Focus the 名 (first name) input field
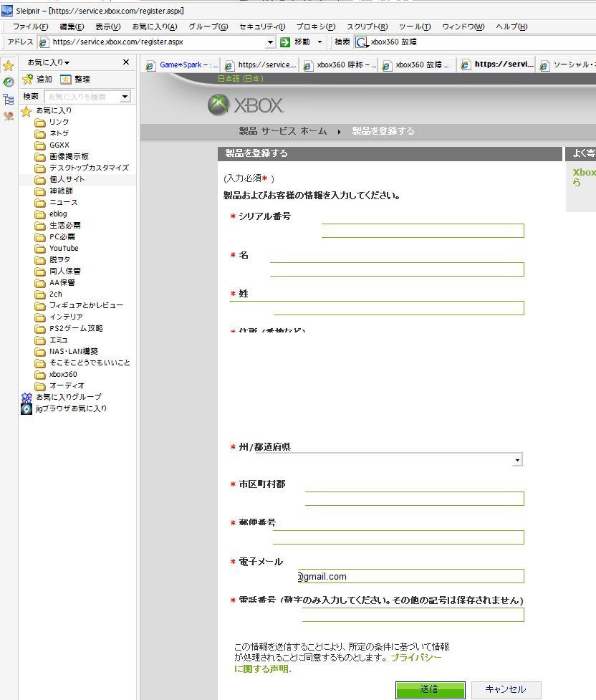The width and height of the screenshot is (596, 700). click(397, 269)
